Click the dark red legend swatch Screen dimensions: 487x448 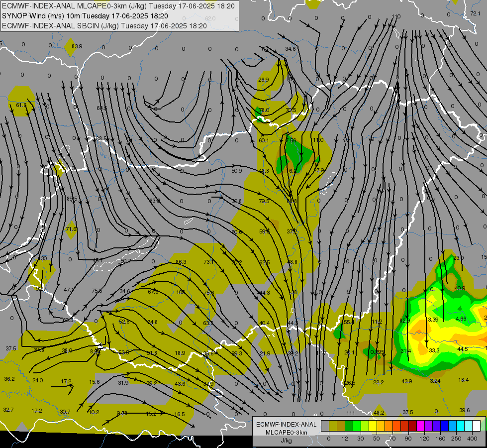click(x=412, y=426)
